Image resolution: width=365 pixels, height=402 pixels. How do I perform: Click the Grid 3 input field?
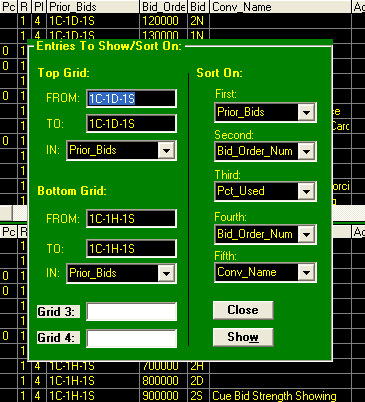(x=131, y=312)
